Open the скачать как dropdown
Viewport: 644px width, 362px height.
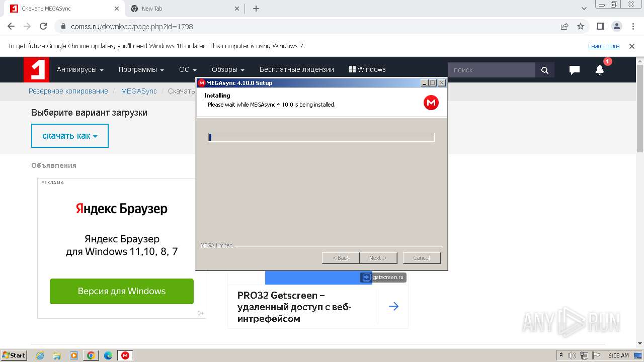click(70, 136)
